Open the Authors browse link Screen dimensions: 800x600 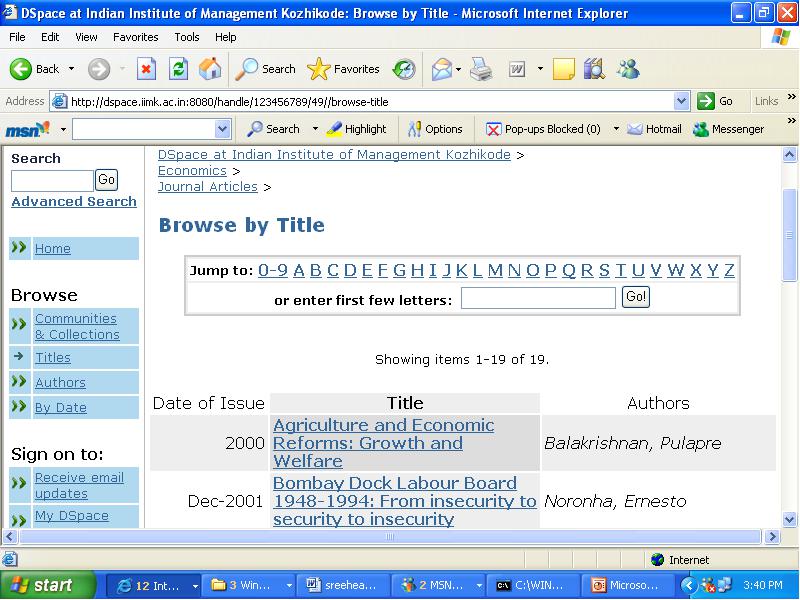coord(60,383)
